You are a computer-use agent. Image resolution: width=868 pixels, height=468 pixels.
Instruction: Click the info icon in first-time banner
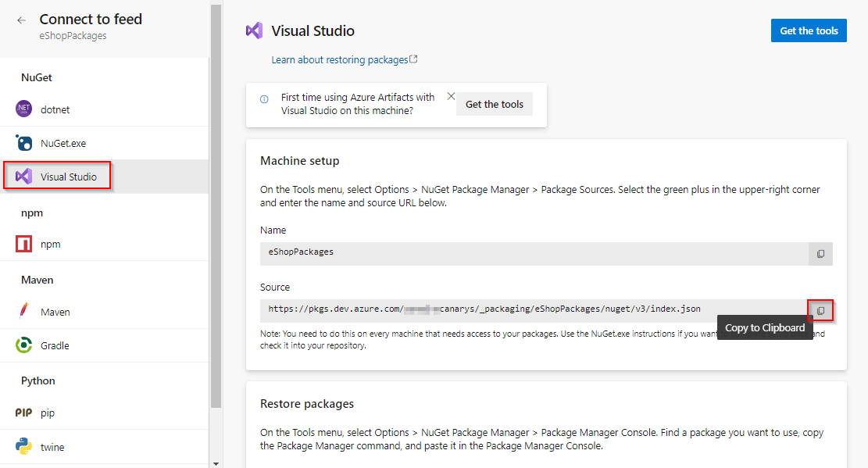coord(264,99)
